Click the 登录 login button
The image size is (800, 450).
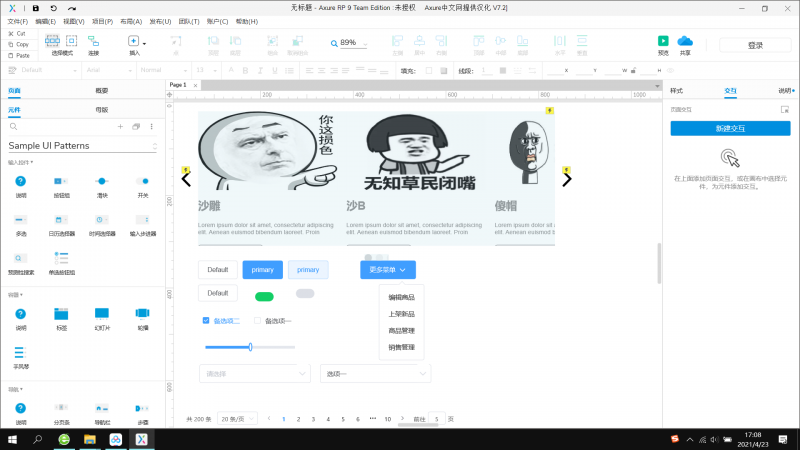755,45
